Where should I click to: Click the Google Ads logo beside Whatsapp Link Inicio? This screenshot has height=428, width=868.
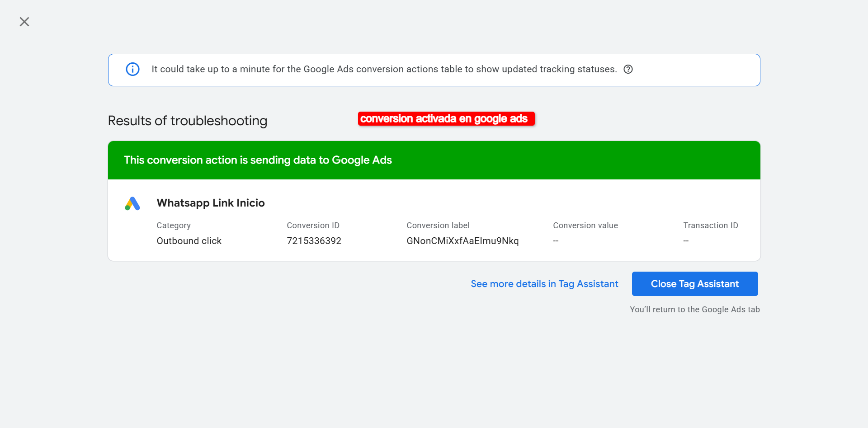coord(132,203)
